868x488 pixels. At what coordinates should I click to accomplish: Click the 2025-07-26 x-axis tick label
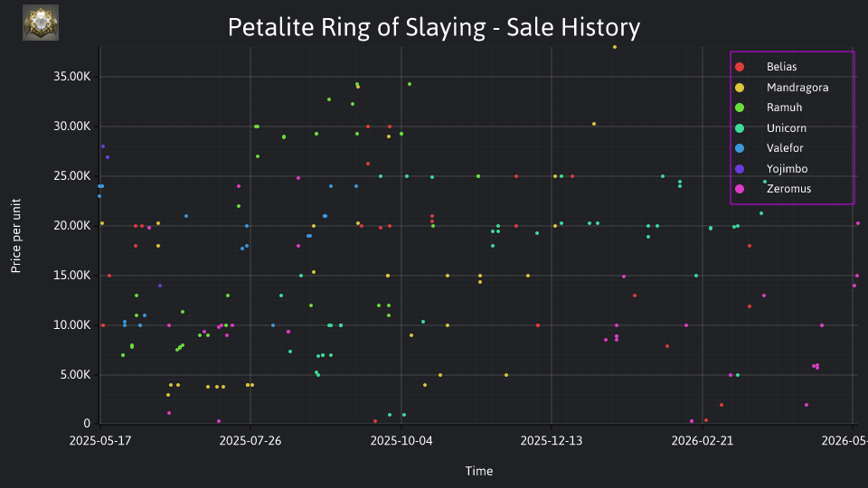pos(250,441)
